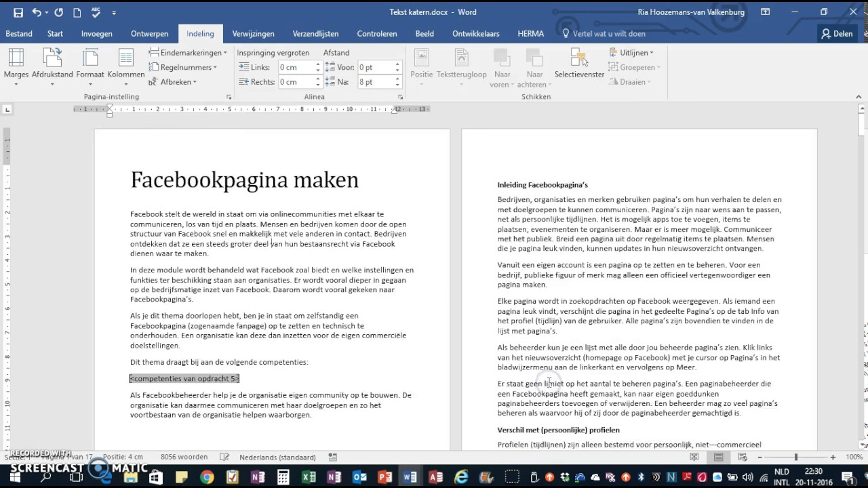Switch to read mode view
The width and height of the screenshot is (868, 488).
click(694, 457)
